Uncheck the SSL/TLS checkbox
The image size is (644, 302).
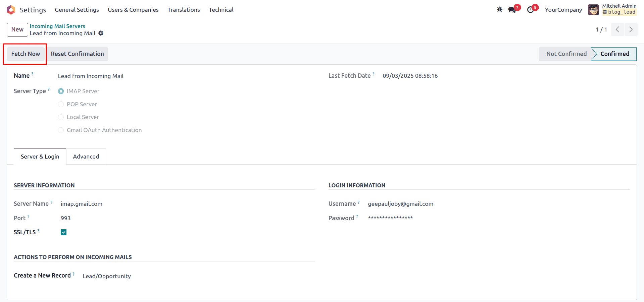(x=63, y=232)
